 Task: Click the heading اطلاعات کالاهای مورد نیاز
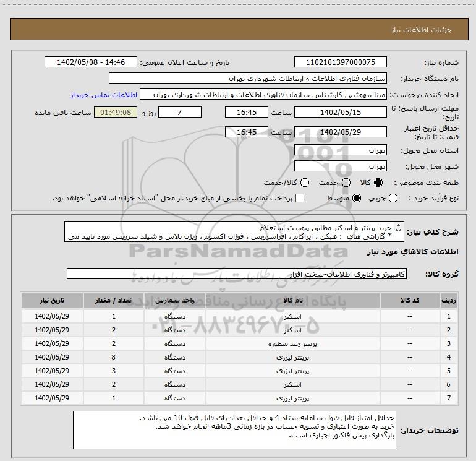click(413, 252)
